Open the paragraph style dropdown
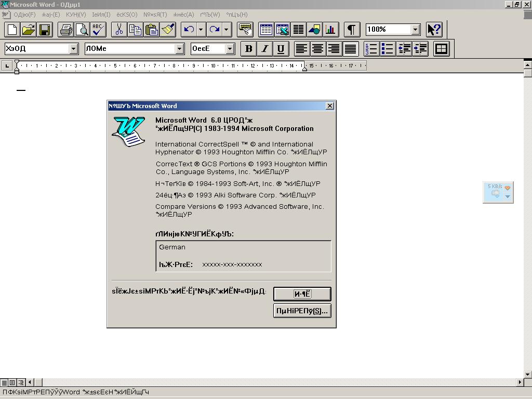 pyautogui.click(x=74, y=49)
